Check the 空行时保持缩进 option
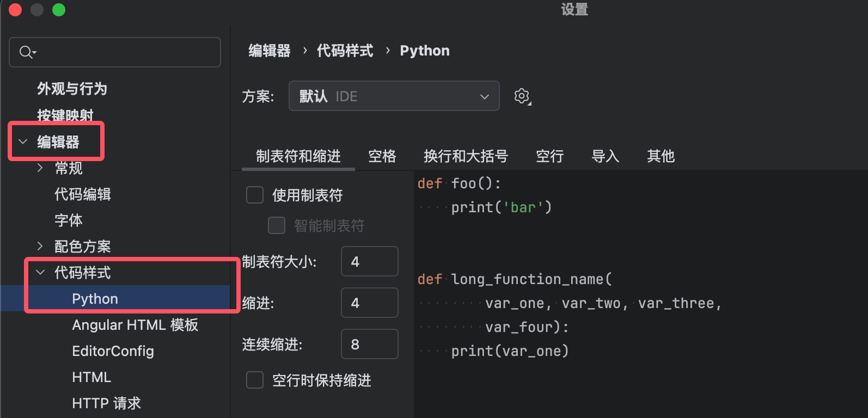Screen dimensions: 868x418 tap(255, 380)
